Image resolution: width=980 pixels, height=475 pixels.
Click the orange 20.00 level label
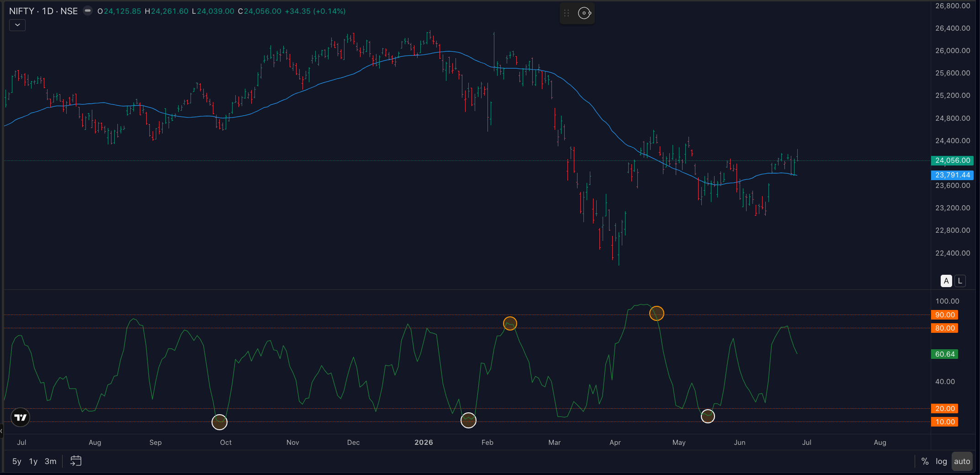(945, 409)
